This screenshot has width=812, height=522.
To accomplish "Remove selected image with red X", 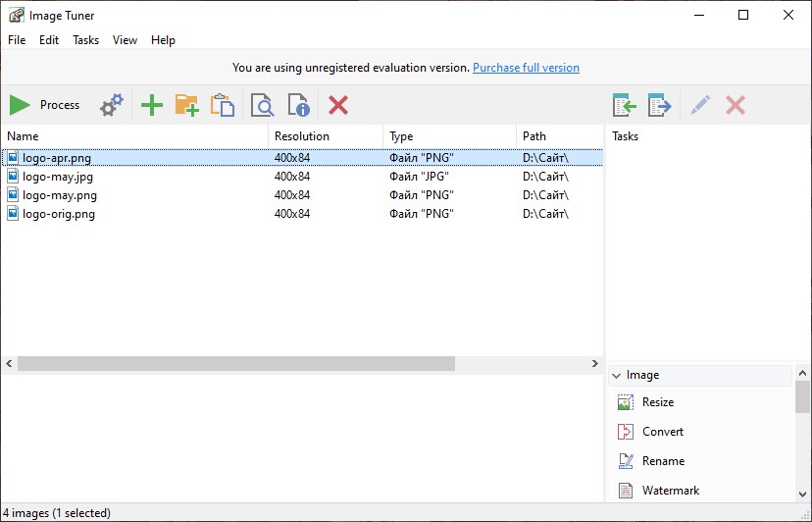I will pyautogui.click(x=338, y=105).
